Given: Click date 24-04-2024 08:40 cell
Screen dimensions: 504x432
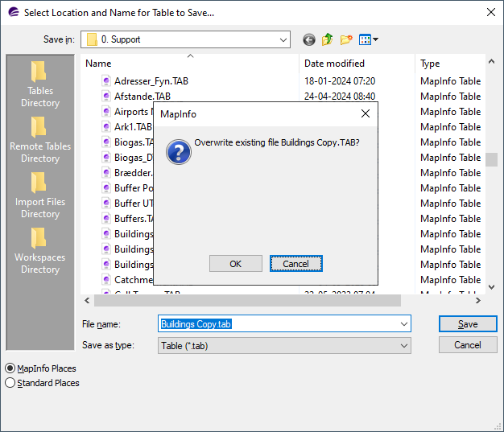Looking at the screenshot, I should tap(340, 97).
